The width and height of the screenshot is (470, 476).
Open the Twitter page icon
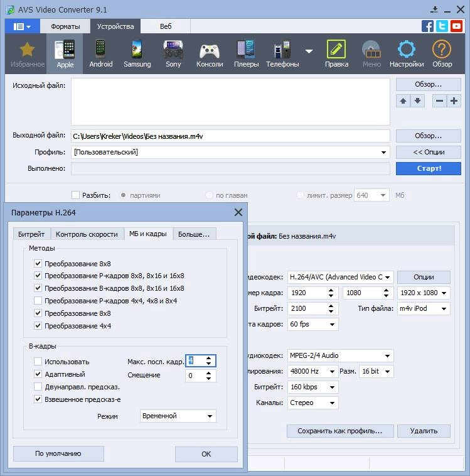(x=442, y=26)
